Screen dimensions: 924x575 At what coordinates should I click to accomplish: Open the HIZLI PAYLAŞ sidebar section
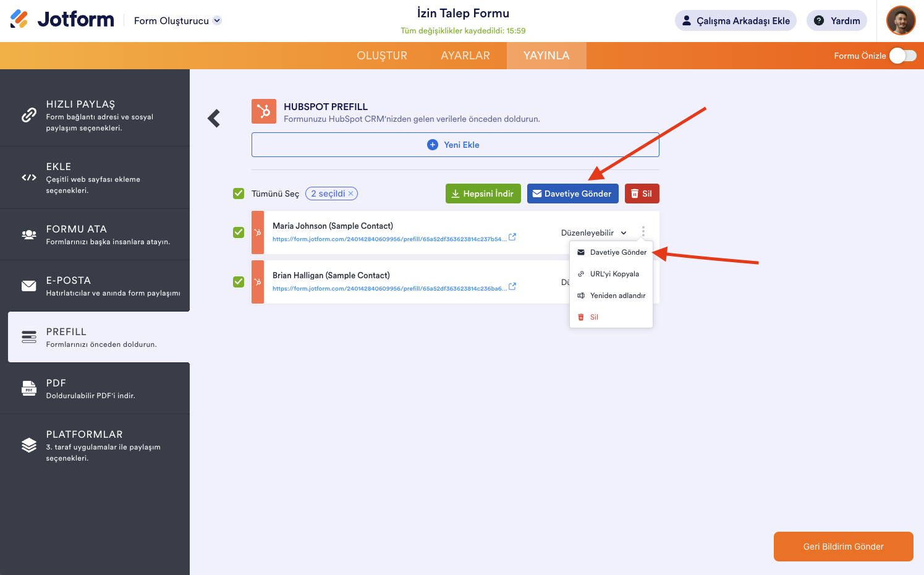(x=95, y=115)
